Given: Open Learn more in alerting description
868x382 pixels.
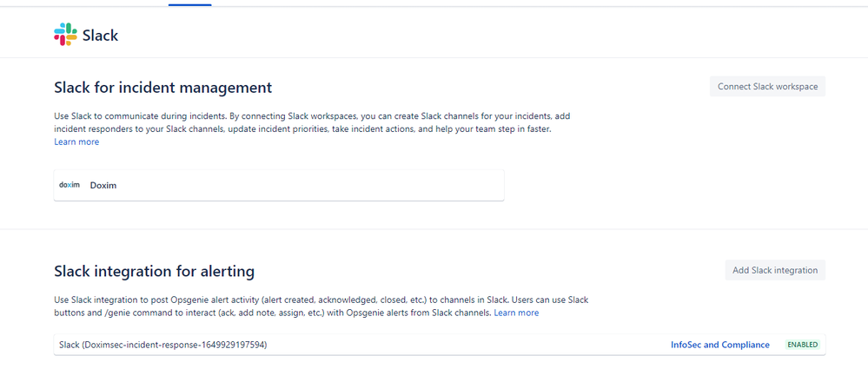Looking at the screenshot, I should 516,313.
